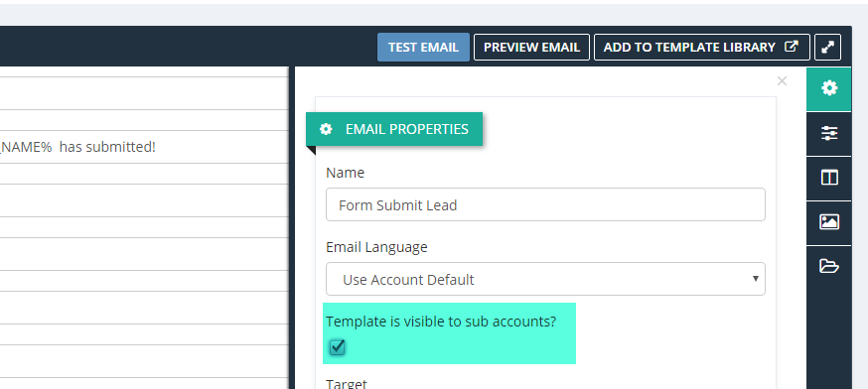Screen dimensions: 868x389
Task: Close the Email Properties panel with the X
Action: (x=782, y=81)
